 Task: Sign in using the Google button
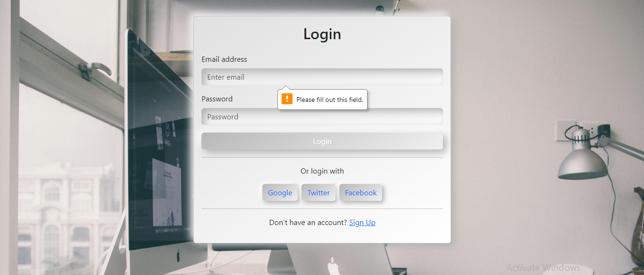click(x=280, y=192)
